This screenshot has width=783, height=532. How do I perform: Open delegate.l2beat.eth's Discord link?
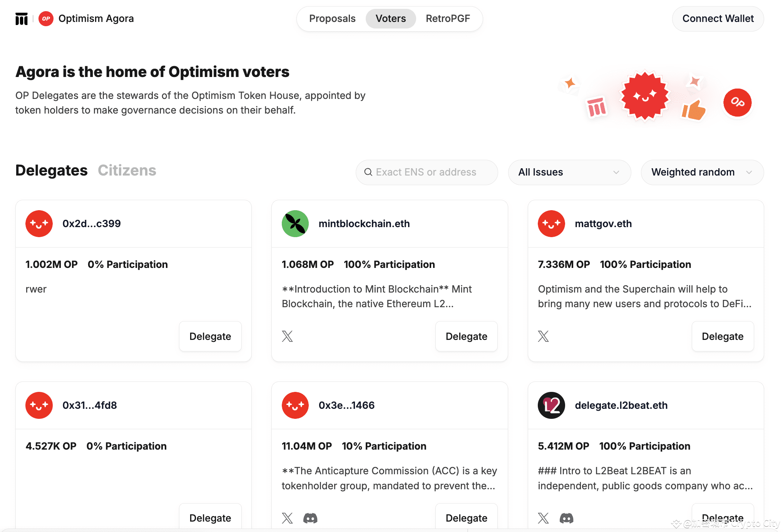click(x=566, y=518)
